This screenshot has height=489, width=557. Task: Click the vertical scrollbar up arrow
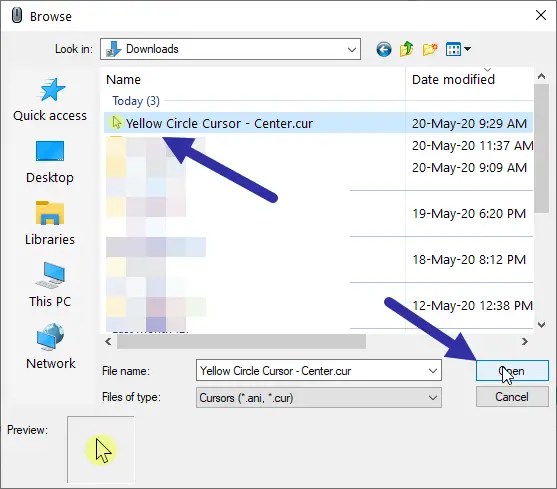pyautogui.click(x=541, y=76)
